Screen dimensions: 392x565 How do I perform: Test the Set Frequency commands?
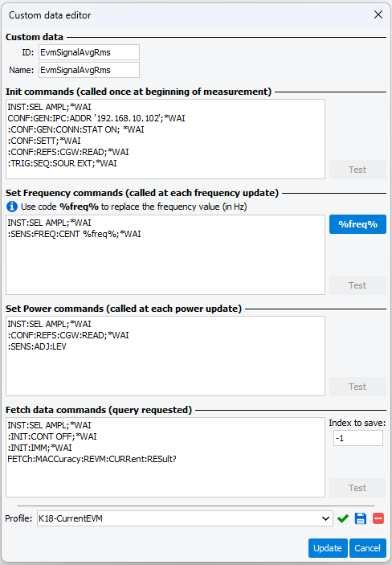click(x=357, y=285)
